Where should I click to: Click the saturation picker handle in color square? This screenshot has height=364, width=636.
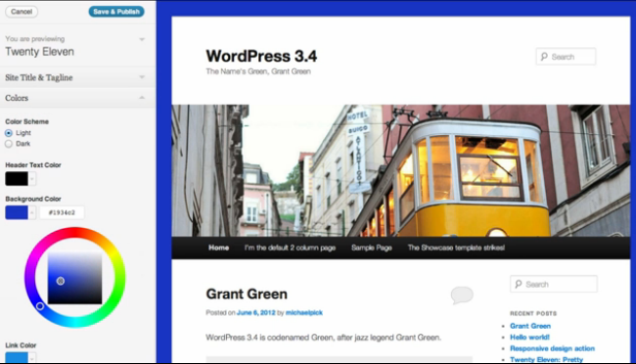click(61, 281)
